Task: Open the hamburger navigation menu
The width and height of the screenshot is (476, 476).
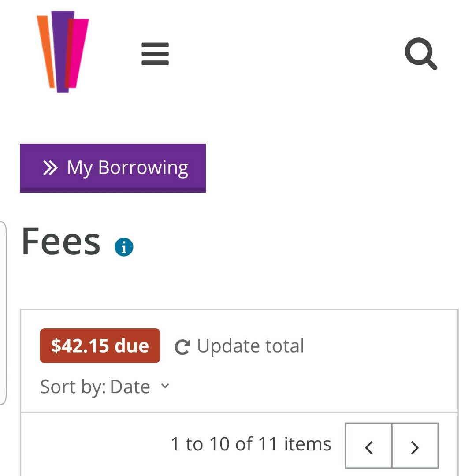Action: (155, 54)
